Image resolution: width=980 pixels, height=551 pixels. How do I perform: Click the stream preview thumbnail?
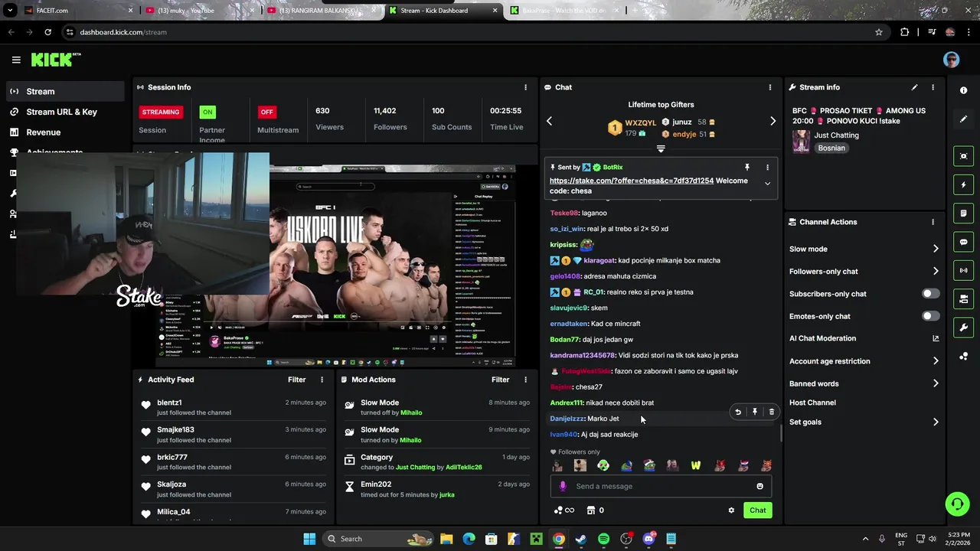coord(335,266)
